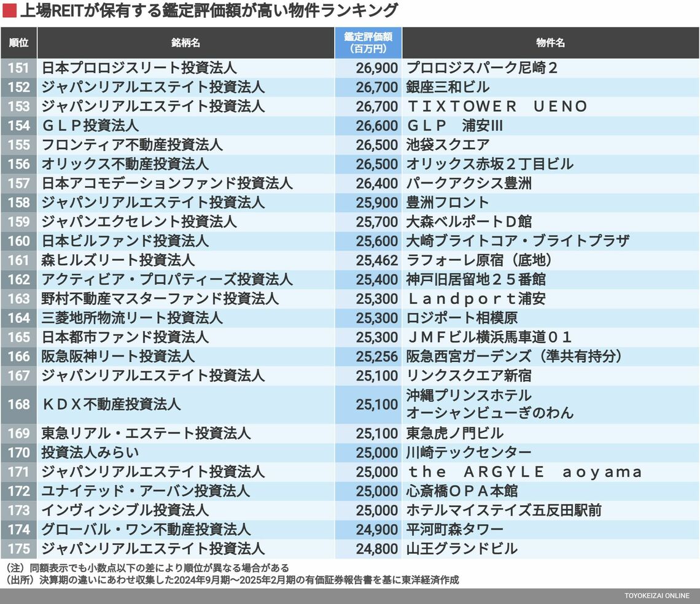
Task: Select the 投資法人みらい row name
Action: (90, 452)
